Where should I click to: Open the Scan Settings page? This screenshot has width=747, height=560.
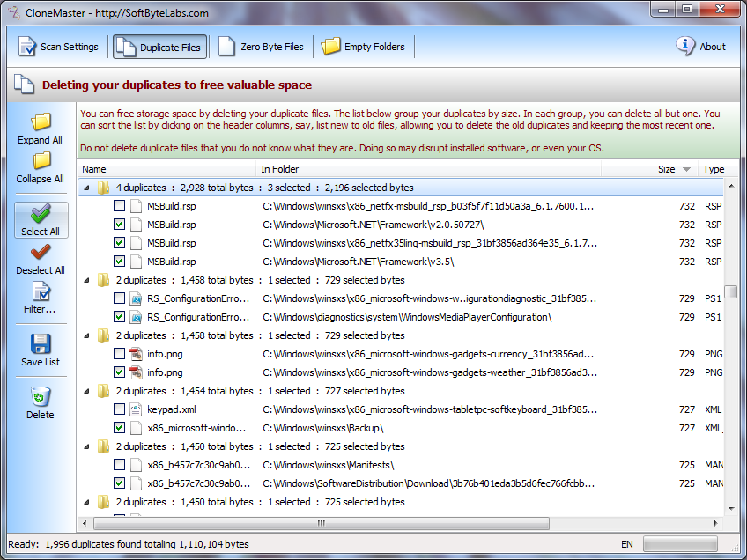point(58,47)
